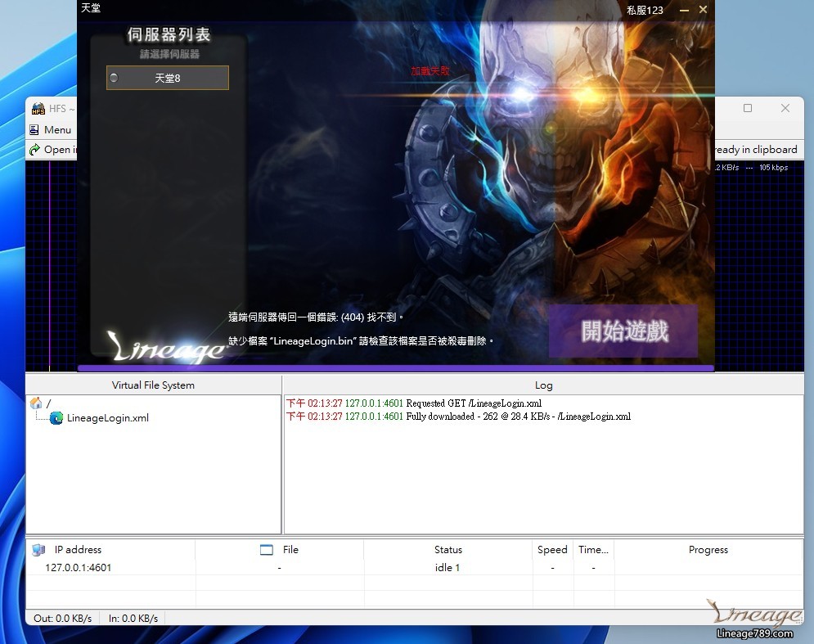The width and height of the screenshot is (814, 644).
Task: Click the HFS app icon in title bar
Action: pyautogui.click(x=38, y=109)
